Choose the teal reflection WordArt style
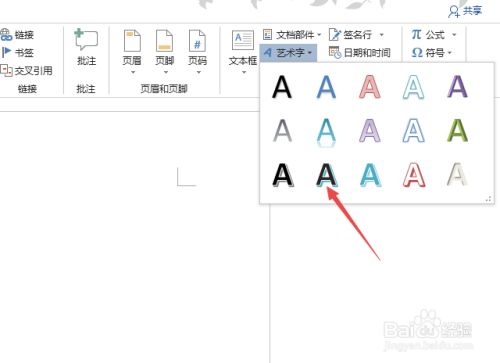This screenshot has width=500, height=363. coord(326,132)
